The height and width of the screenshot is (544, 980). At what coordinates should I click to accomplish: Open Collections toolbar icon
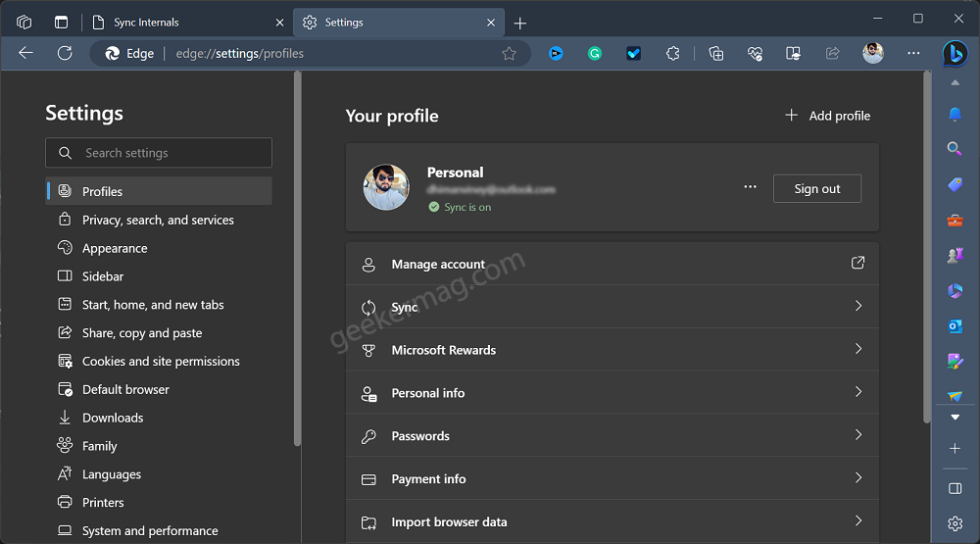point(716,54)
